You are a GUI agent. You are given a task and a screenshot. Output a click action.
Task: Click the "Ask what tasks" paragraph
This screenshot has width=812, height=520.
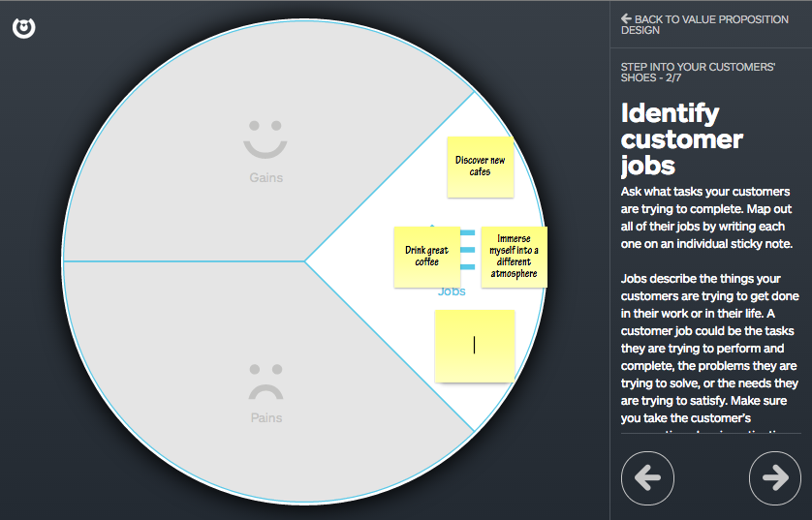(x=706, y=218)
